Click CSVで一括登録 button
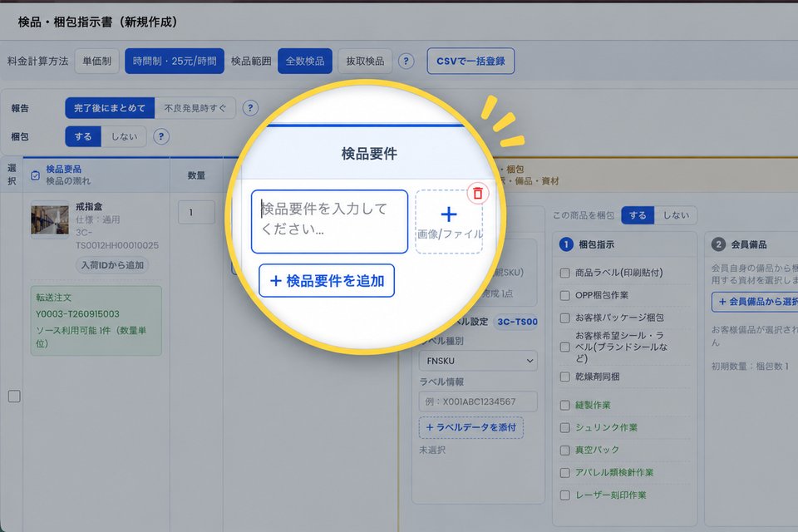Viewport: 798px width, 532px height. click(470, 61)
